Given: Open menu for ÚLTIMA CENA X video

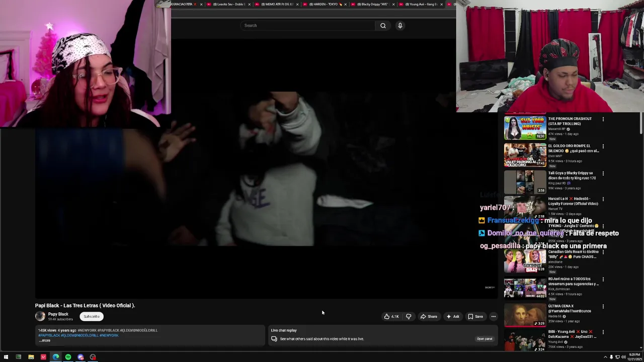Looking at the screenshot, I should click(603, 307).
